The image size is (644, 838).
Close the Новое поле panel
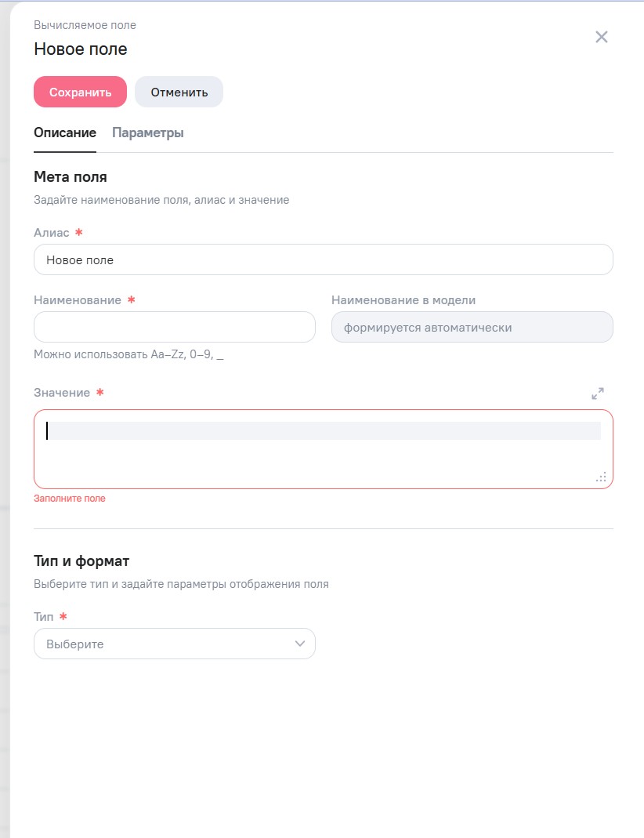[x=602, y=37]
